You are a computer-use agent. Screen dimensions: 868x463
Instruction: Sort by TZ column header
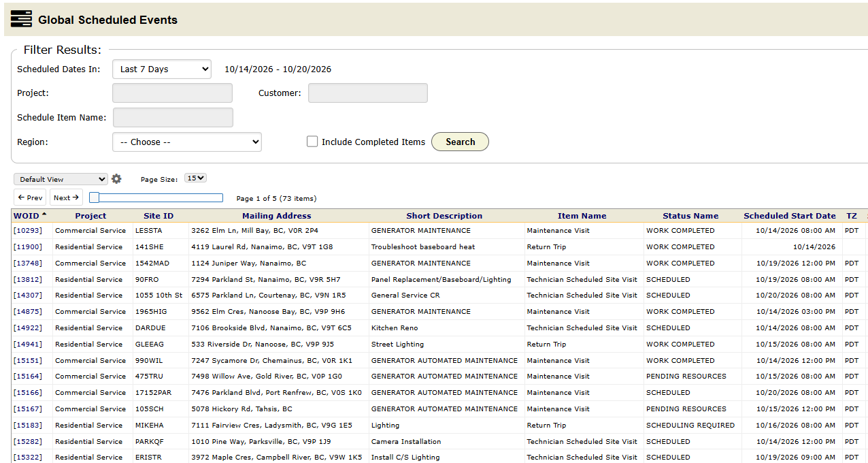point(852,216)
